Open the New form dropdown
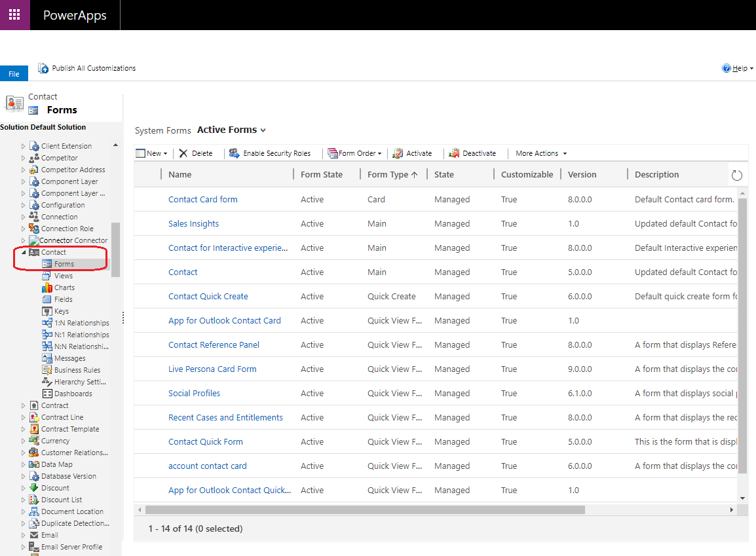This screenshot has width=756, height=556. point(165,154)
